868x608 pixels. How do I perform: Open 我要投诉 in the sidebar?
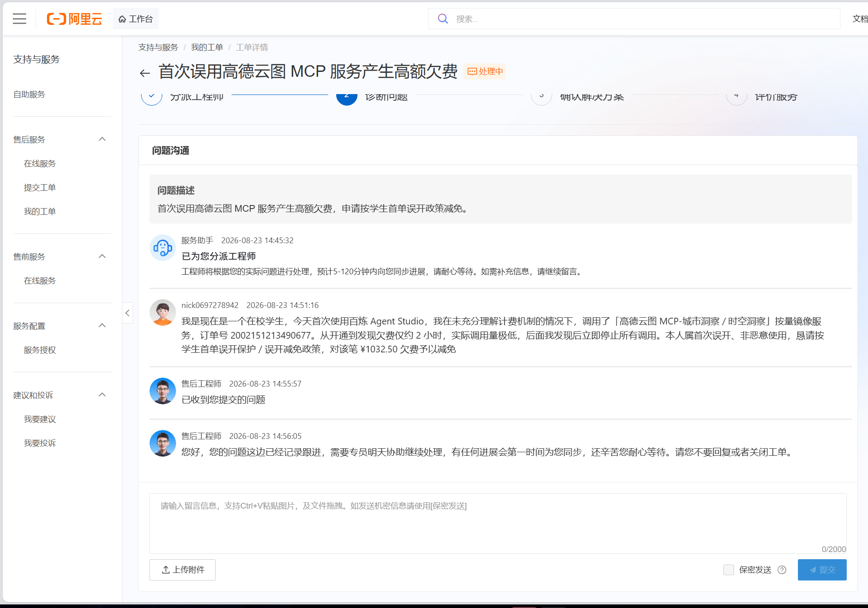click(x=40, y=443)
